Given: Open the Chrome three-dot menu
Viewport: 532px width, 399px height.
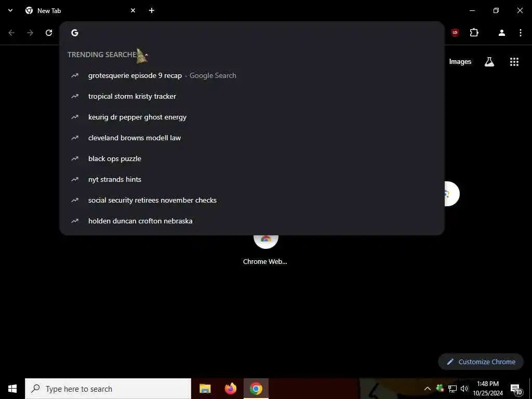Looking at the screenshot, I should (x=521, y=33).
